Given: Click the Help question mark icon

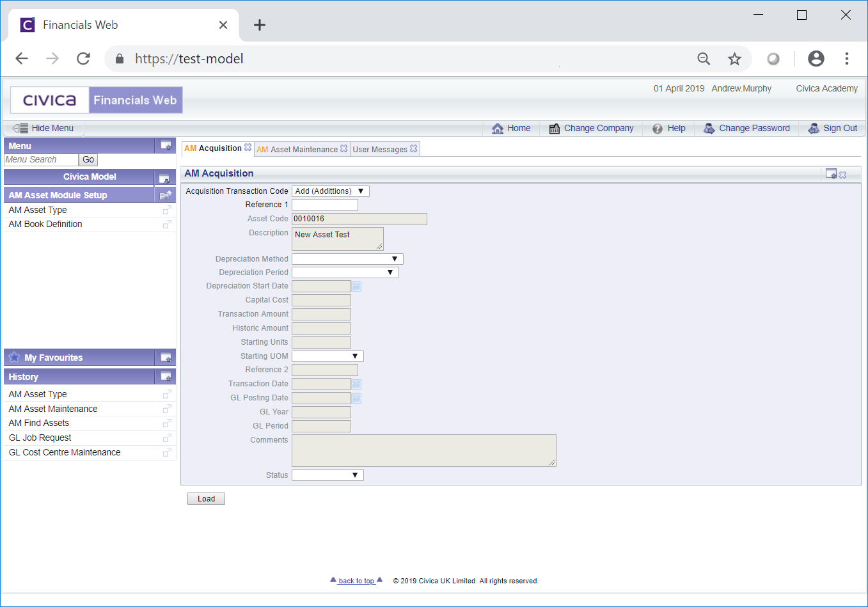Looking at the screenshot, I should pos(658,129).
